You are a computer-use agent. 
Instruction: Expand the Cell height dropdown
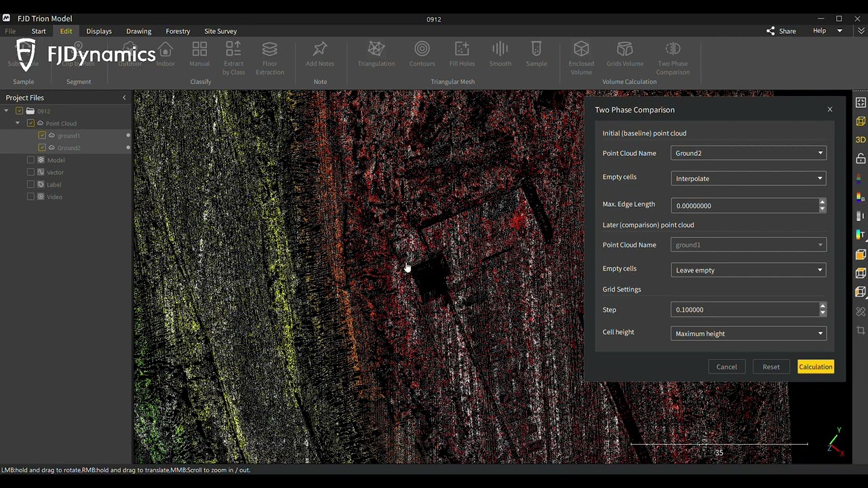[x=749, y=333]
